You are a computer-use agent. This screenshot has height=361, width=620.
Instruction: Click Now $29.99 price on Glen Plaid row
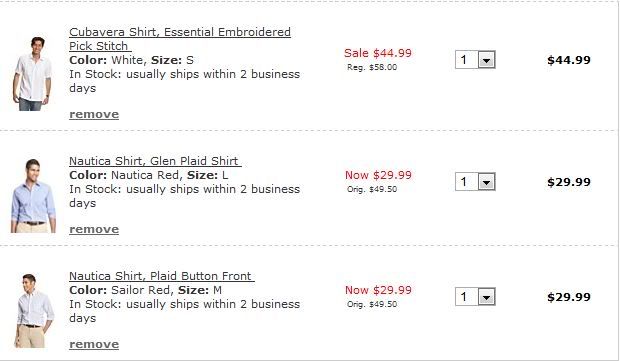[x=378, y=175]
